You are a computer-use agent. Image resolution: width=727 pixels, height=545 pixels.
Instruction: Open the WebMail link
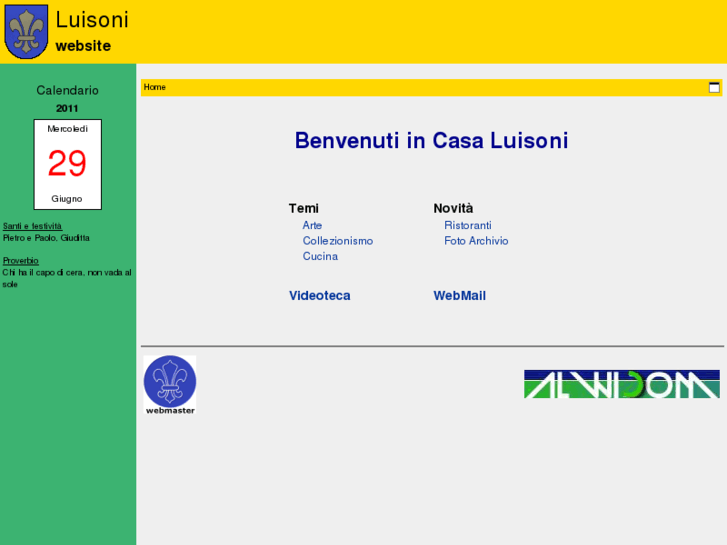(x=459, y=295)
